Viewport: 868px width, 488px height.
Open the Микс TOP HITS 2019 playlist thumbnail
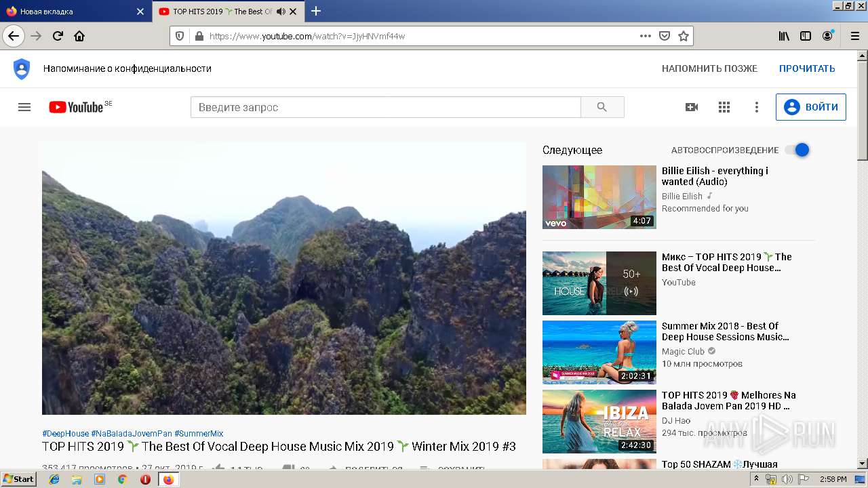(x=599, y=283)
